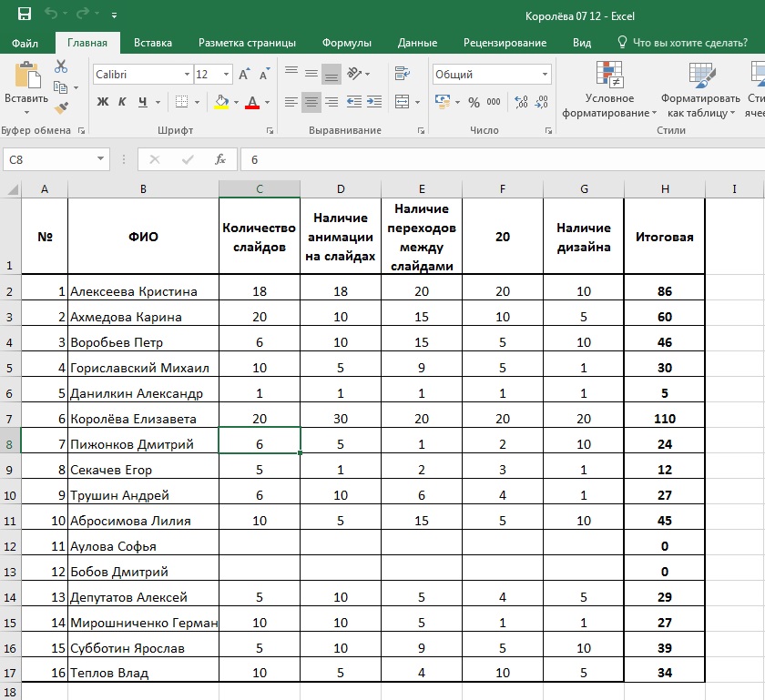Cancel the formula bar entry
The width and height of the screenshot is (765, 700).
(x=155, y=159)
